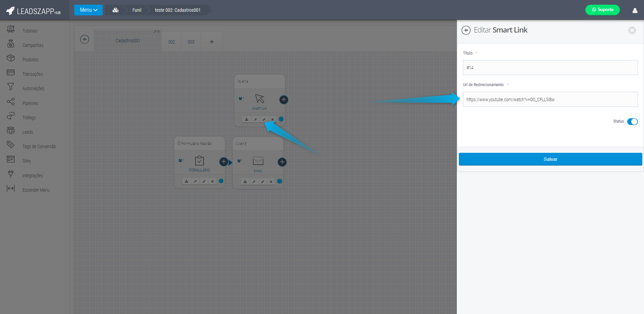Open the Menu dropdown
Screen dimensions: 644x314
[x=88, y=10]
